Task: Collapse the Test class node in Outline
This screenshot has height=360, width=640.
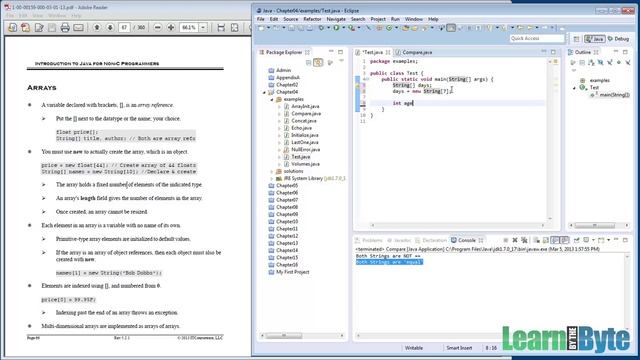Action: pyautogui.click(x=574, y=88)
